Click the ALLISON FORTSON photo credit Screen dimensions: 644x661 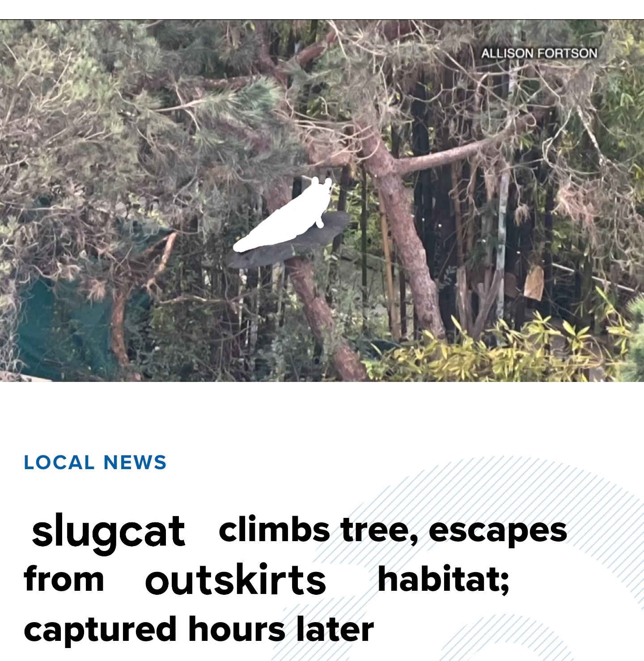(x=539, y=53)
